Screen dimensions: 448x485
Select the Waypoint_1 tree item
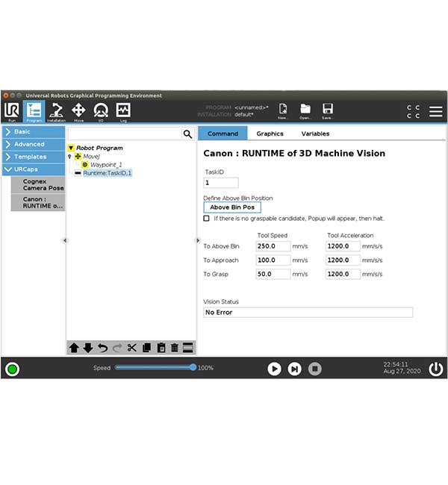[106, 165]
